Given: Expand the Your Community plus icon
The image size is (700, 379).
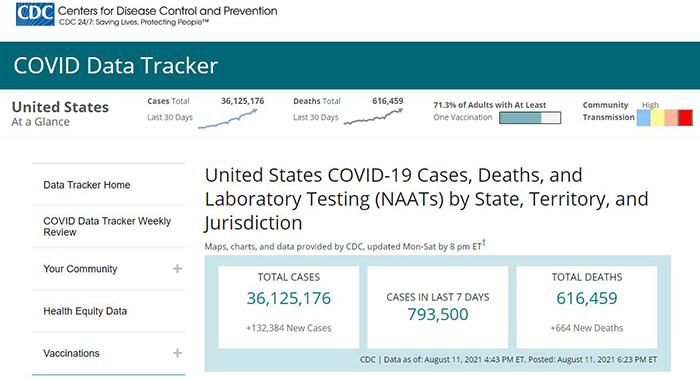Looking at the screenshot, I should (177, 269).
